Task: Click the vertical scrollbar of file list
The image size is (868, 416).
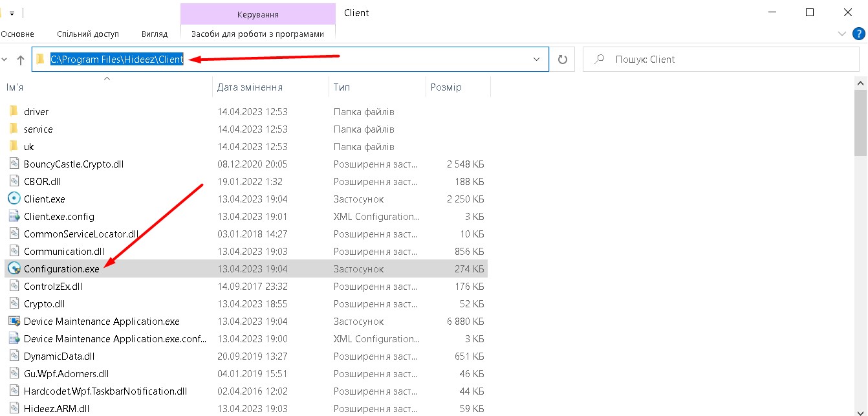Action: (x=860, y=246)
